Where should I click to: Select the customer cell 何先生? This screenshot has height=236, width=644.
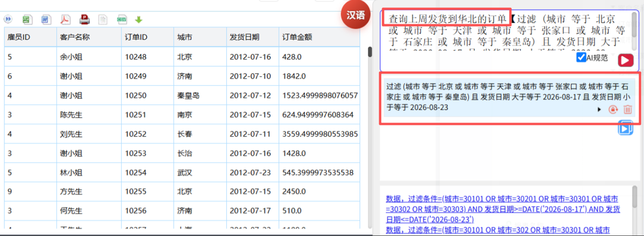[x=89, y=211]
